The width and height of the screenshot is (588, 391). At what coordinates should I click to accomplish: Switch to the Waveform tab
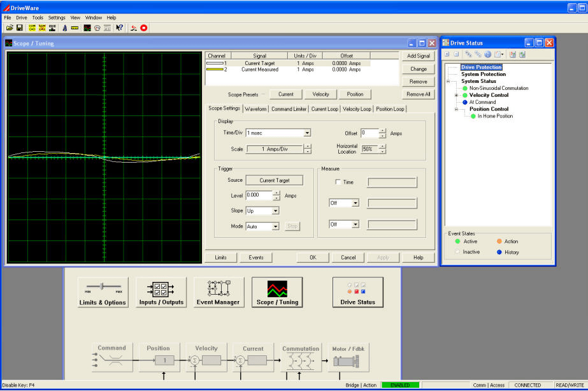(x=255, y=109)
